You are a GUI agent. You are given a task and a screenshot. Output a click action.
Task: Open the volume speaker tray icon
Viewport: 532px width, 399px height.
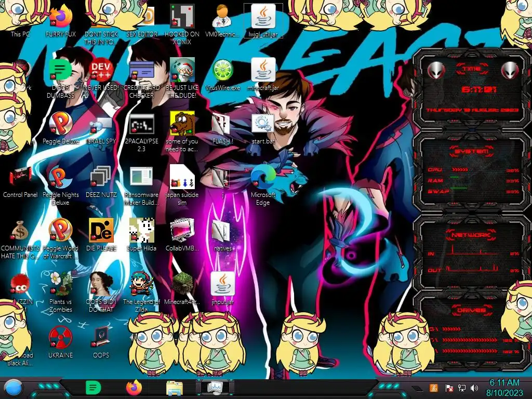(x=474, y=388)
